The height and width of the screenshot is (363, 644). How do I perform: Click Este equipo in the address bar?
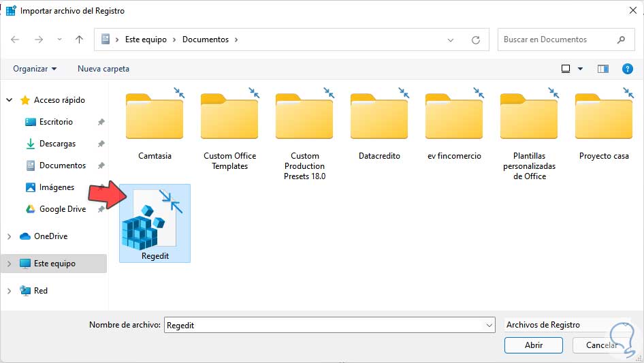[146, 40]
